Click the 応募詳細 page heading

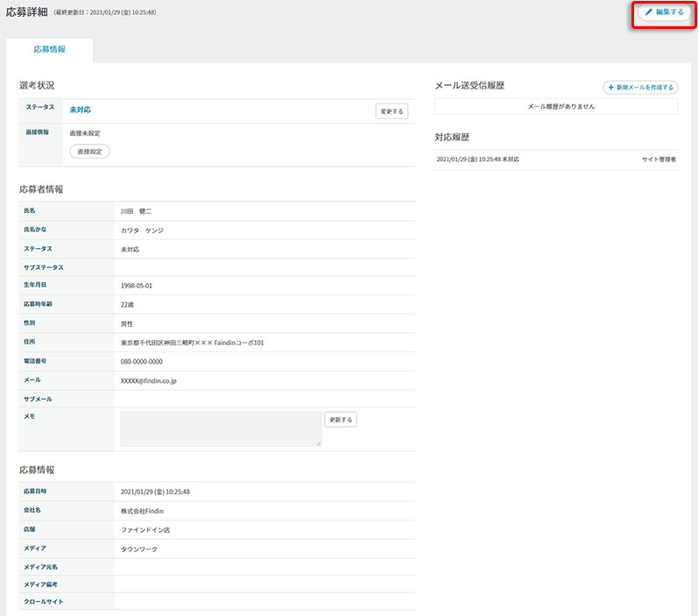click(27, 12)
